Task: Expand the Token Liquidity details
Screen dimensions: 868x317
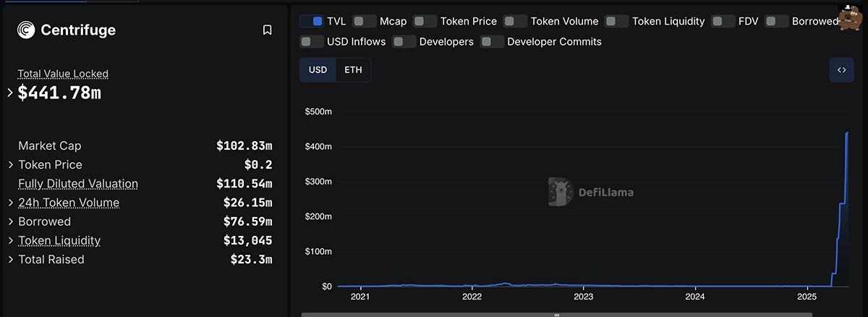Action: (x=11, y=241)
